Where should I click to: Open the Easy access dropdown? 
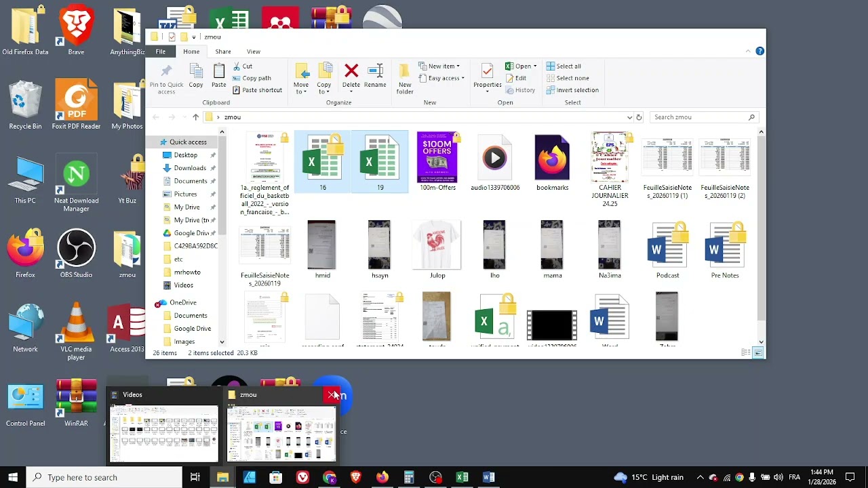point(441,78)
